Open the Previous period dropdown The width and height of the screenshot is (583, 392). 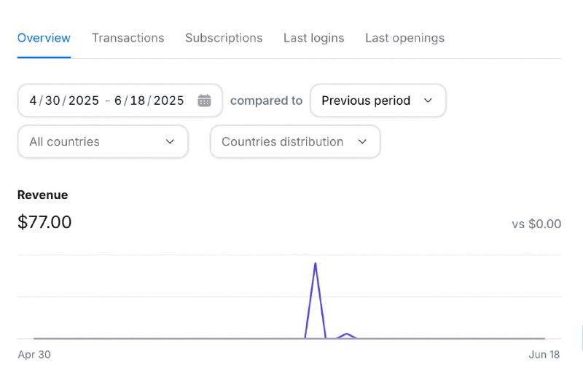[x=377, y=101]
